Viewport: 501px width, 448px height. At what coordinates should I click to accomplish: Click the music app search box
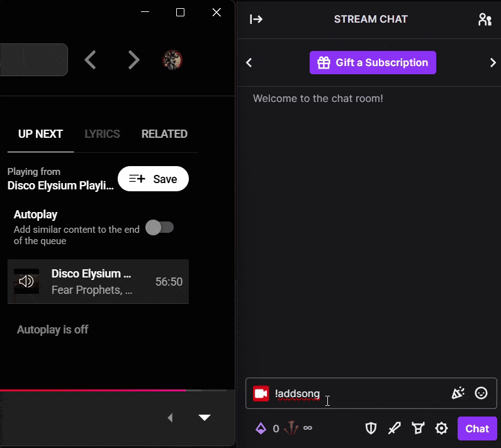[x=33, y=60]
